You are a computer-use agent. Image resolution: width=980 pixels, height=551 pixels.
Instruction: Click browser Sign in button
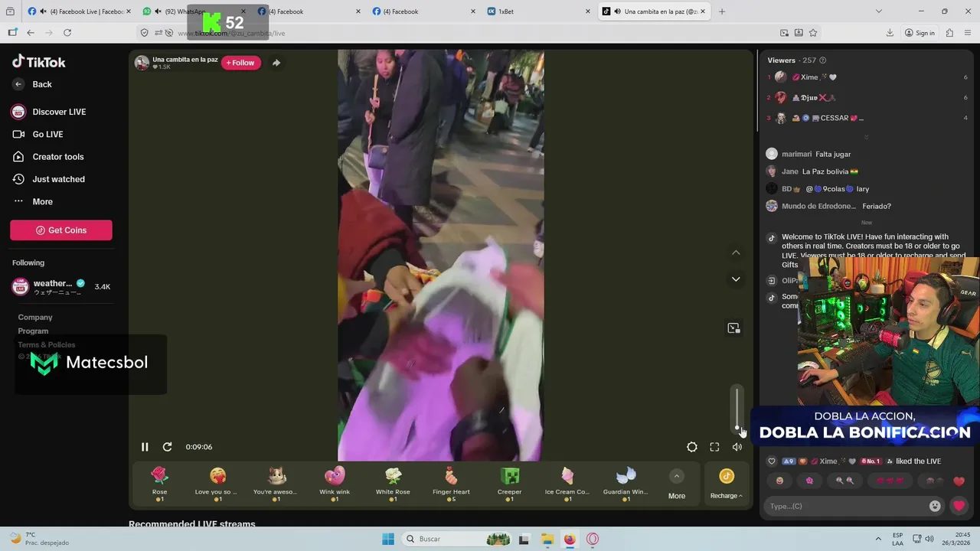coord(920,33)
